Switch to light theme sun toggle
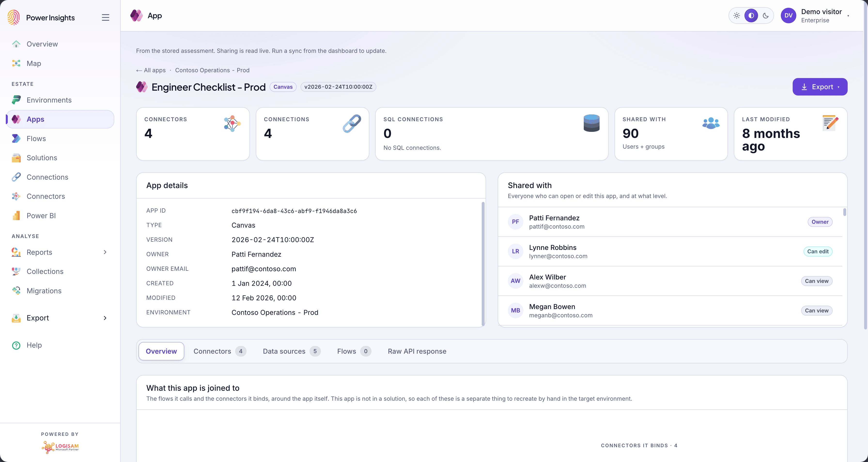The width and height of the screenshot is (868, 462). 736,16
